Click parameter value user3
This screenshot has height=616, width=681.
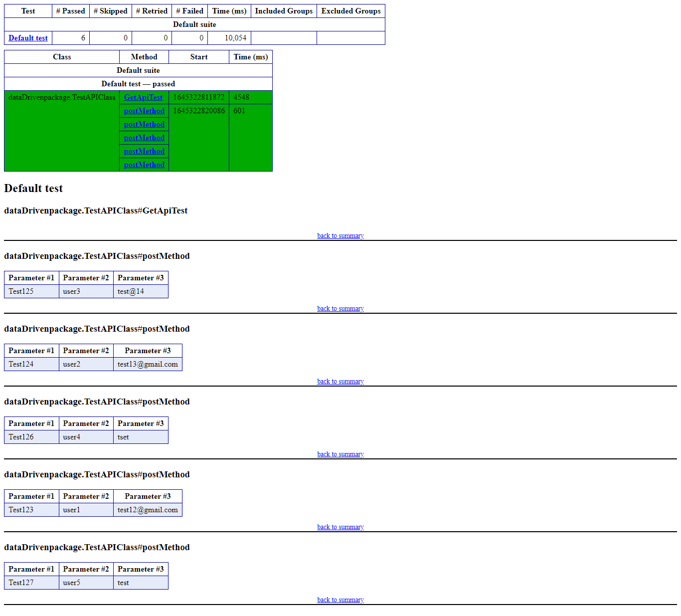point(72,291)
